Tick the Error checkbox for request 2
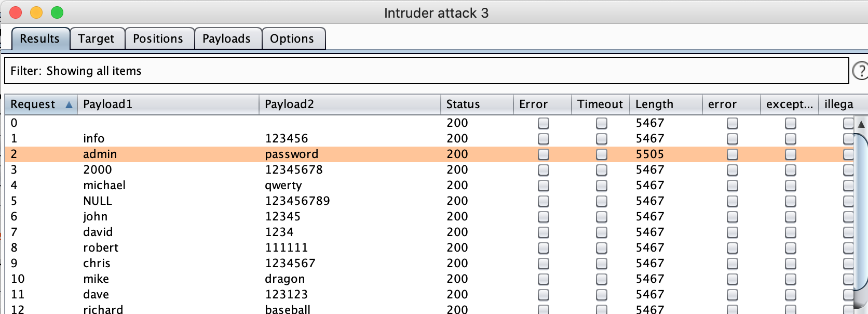 (x=544, y=154)
